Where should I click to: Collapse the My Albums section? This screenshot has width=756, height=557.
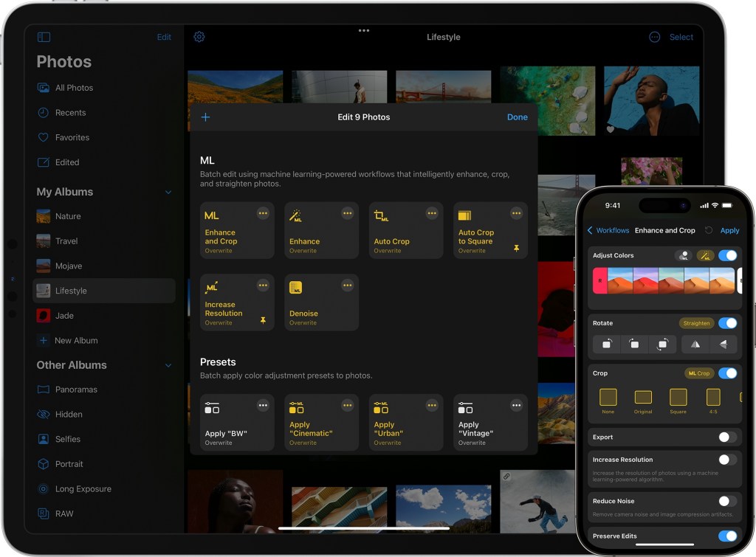tap(168, 192)
